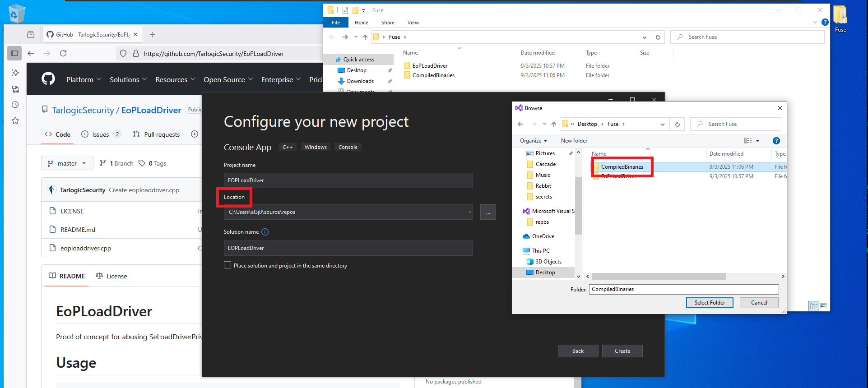Click the Project name input field
The height and width of the screenshot is (388, 868).
(348, 180)
